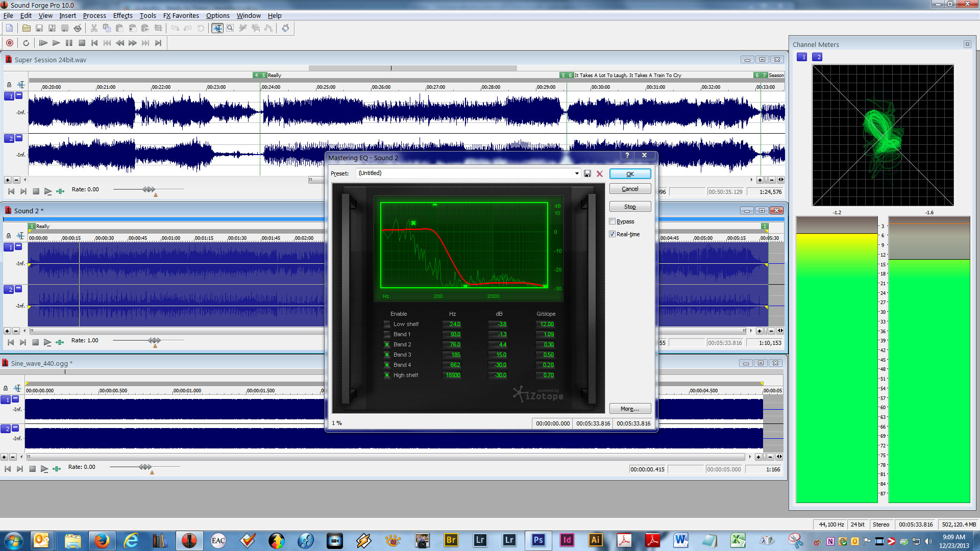Screen dimensions: 980x551
Task: Open the Process menu
Action: (94, 16)
